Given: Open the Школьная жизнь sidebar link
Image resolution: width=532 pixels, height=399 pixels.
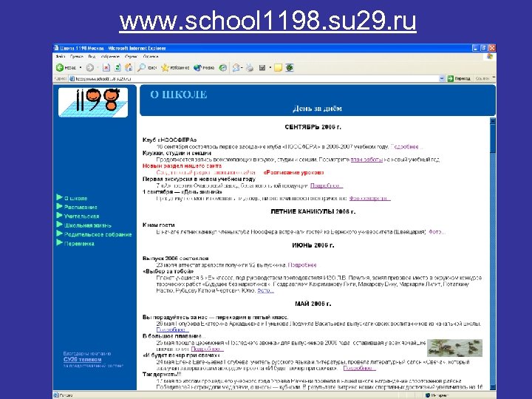Looking at the screenshot, I should tap(88, 225).
